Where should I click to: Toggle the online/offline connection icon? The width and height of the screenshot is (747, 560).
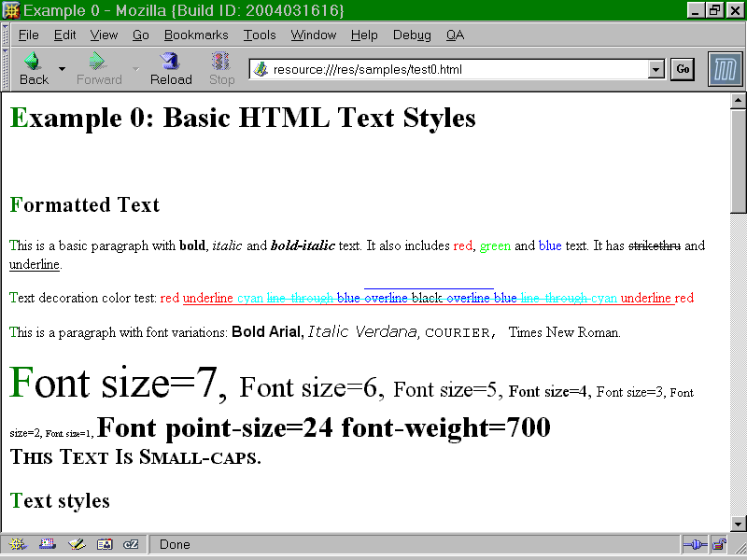[694, 544]
